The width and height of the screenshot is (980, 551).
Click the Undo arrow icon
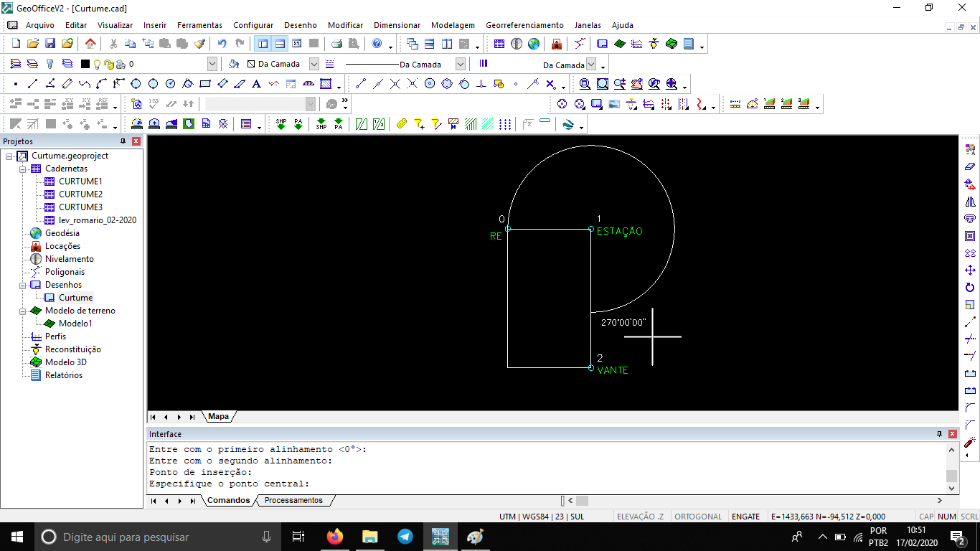[222, 44]
